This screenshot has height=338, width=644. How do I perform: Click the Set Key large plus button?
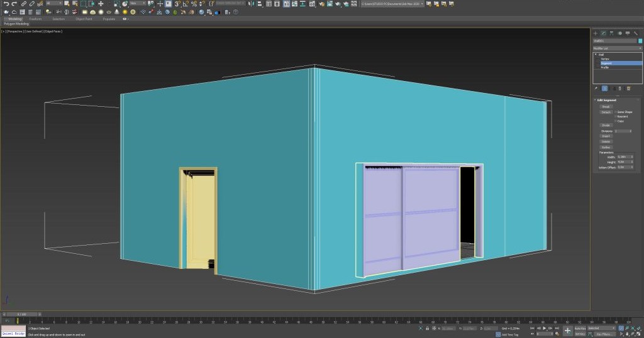tap(568, 330)
